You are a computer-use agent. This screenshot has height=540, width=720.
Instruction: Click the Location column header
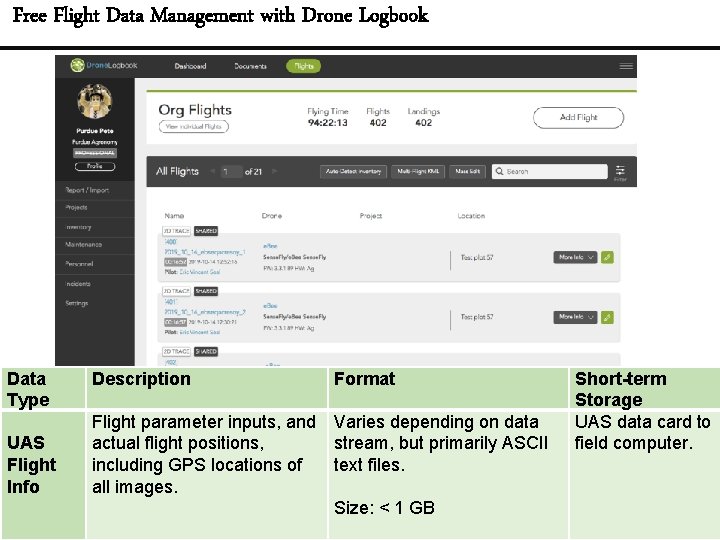[x=471, y=215]
